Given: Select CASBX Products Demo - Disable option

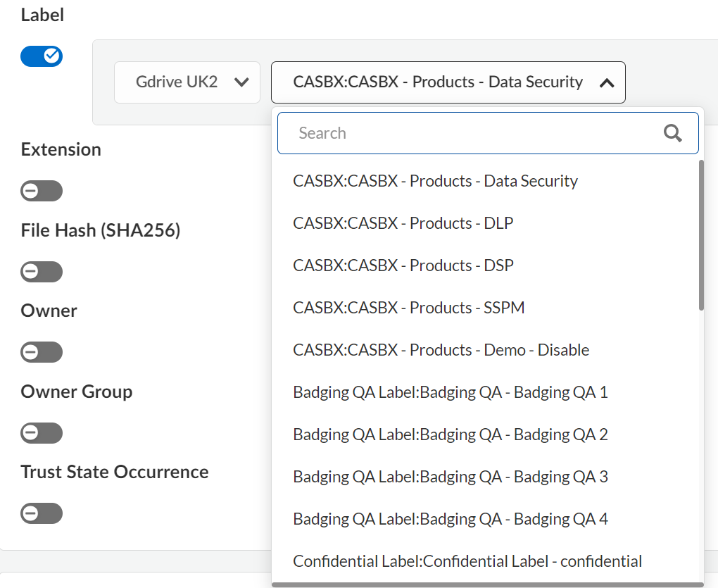Looking at the screenshot, I should point(441,350).
